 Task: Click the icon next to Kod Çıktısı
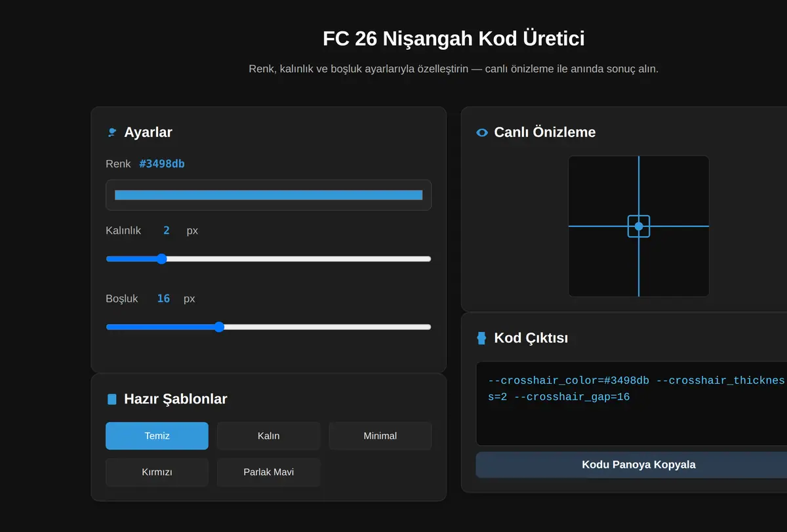(482, 338)
